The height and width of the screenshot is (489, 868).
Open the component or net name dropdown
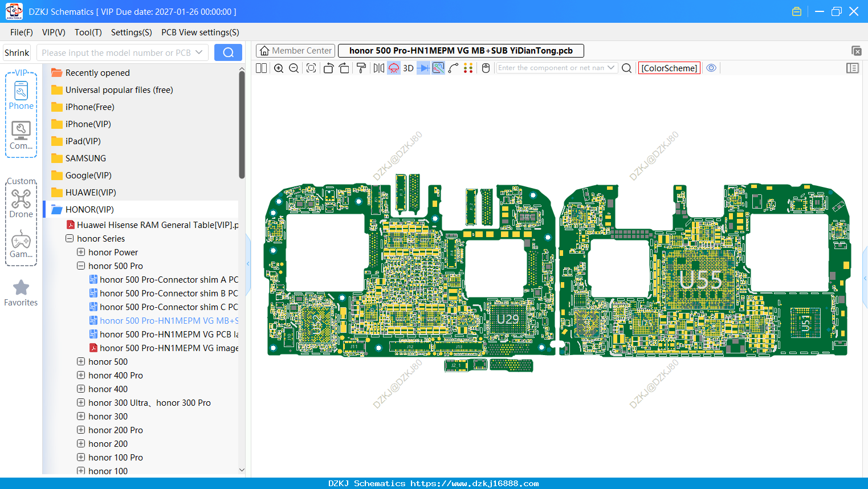(611, 68)
